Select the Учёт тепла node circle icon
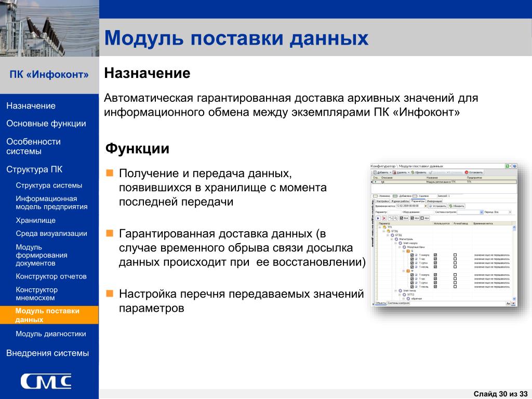This screenshot has width=532, height=399. (x=401, y=291)
